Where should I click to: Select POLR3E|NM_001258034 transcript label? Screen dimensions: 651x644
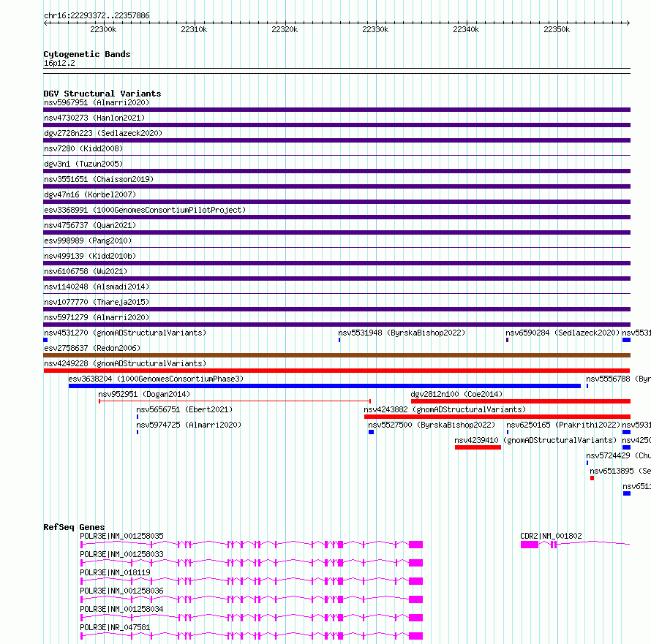point(121,609)
